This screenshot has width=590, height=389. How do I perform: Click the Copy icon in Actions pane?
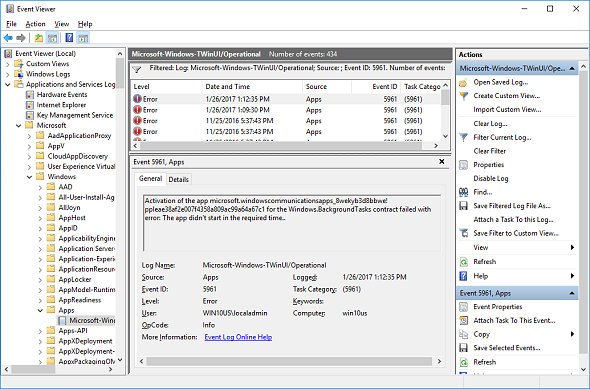coord(464,334)
